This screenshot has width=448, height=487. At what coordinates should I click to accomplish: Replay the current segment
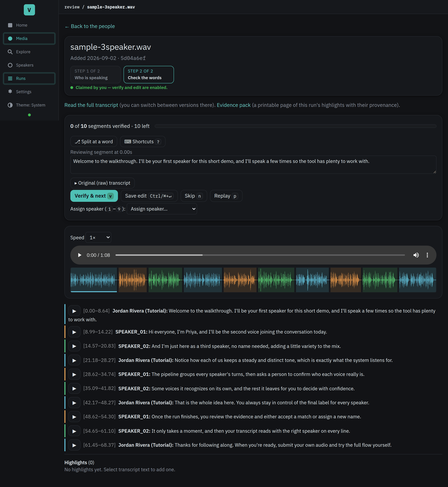[x=226, y=196]
